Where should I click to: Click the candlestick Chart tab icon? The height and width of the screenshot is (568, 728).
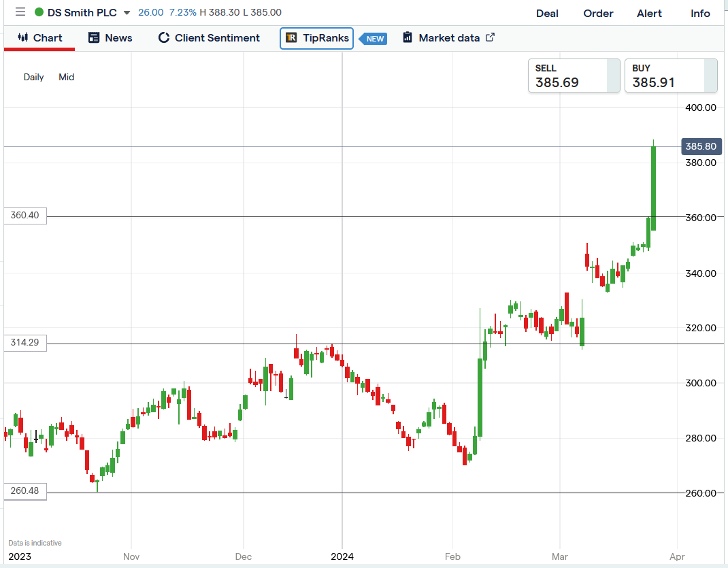[x=22, y=37]
